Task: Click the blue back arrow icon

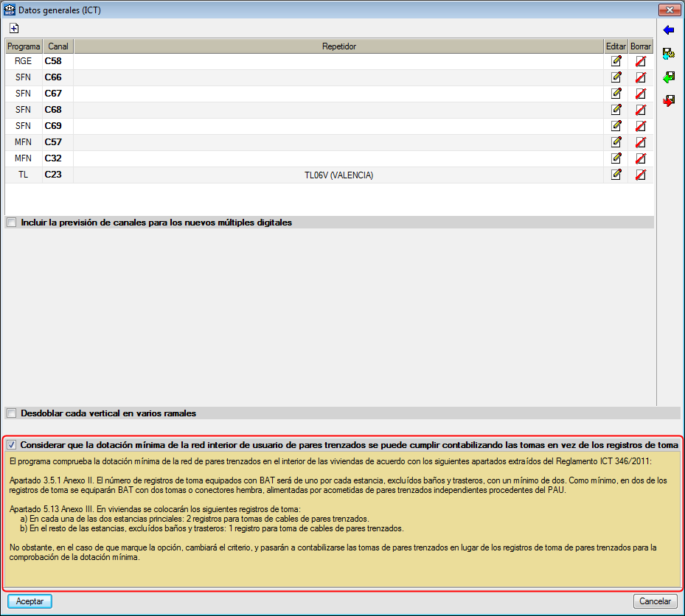Action: point(668,30)
